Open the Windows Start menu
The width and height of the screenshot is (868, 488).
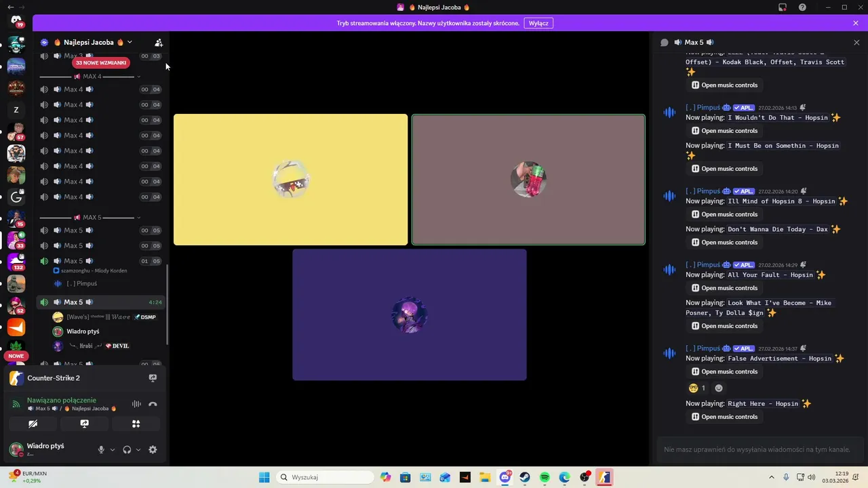[264, 477]
